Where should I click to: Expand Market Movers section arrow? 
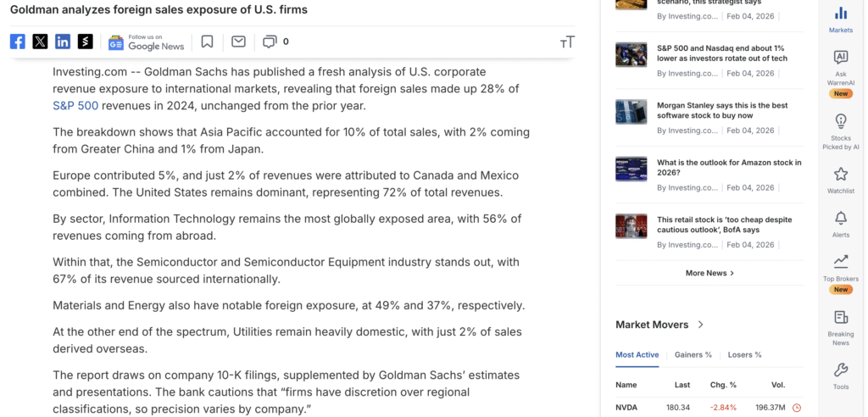[701, 325]
